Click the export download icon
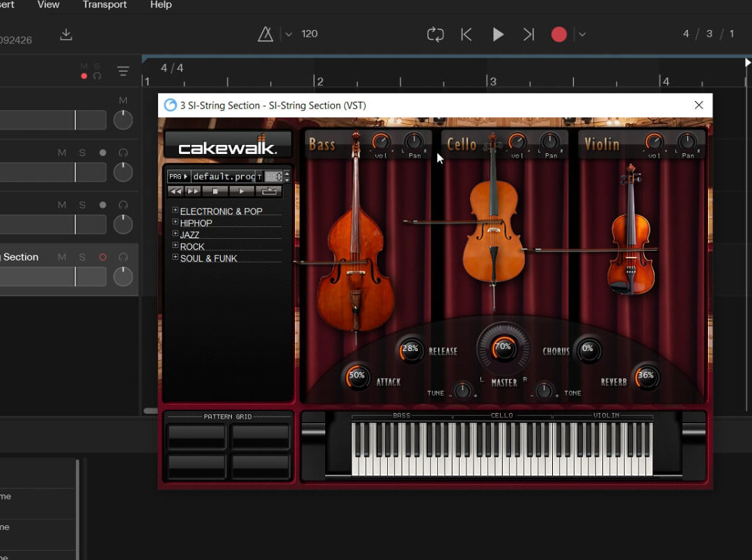The height and width of the screenshot is (560, 752). 66,35
